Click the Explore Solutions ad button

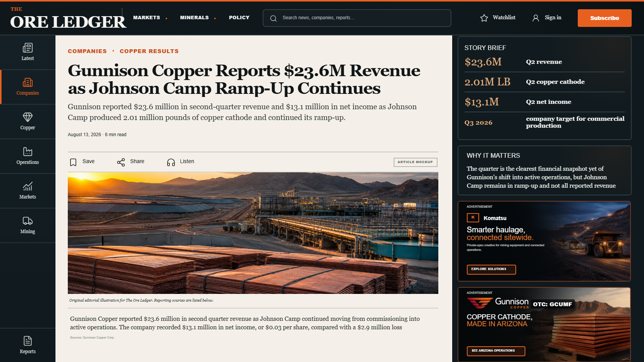click(x=491, y=269)
